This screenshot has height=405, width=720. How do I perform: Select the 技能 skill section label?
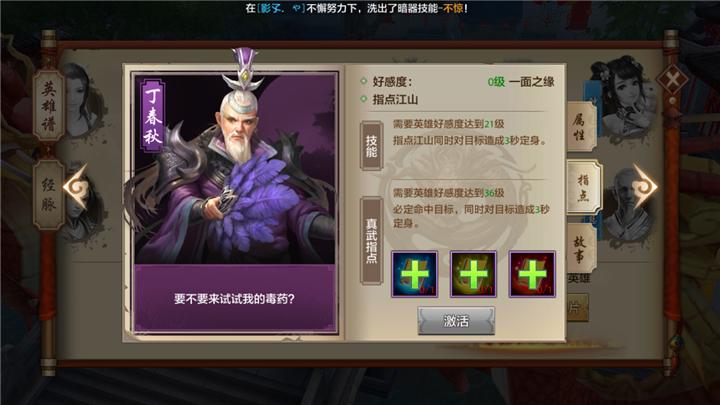click(371, 146)
